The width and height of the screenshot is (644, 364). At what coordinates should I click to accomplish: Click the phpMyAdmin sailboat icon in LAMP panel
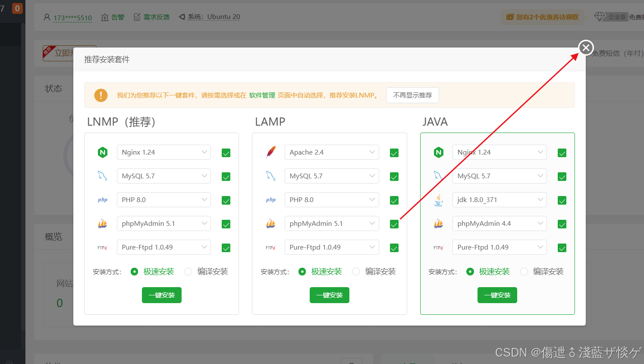coord(271,224)
